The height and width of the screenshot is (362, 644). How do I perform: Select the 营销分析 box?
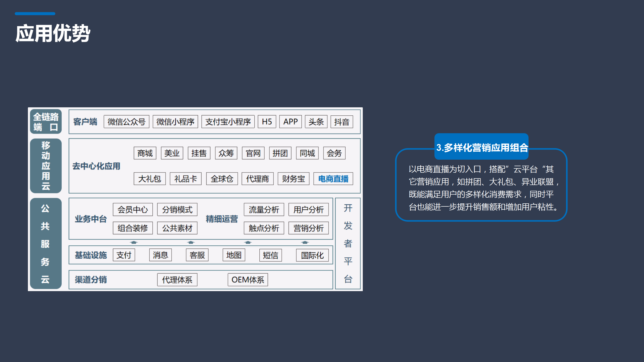click(x=309, y=228)
